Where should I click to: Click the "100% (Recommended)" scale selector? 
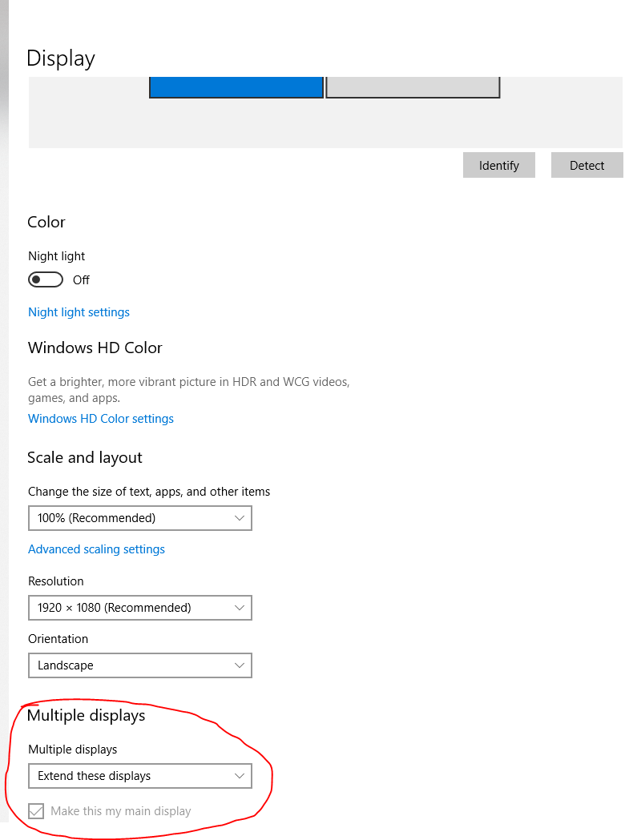pos(140,517)
